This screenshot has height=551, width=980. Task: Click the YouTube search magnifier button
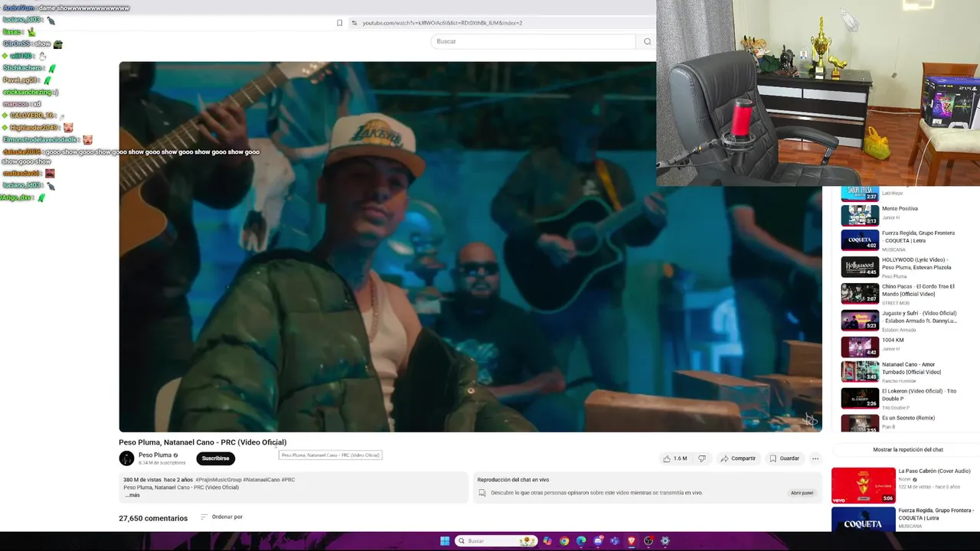point(647,41)
